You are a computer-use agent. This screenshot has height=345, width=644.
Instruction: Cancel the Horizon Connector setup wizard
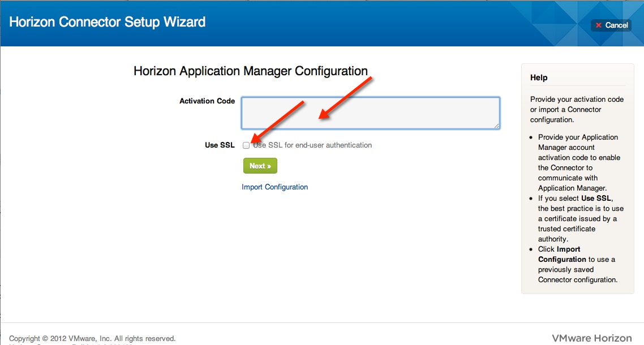[x=611, y=25]
